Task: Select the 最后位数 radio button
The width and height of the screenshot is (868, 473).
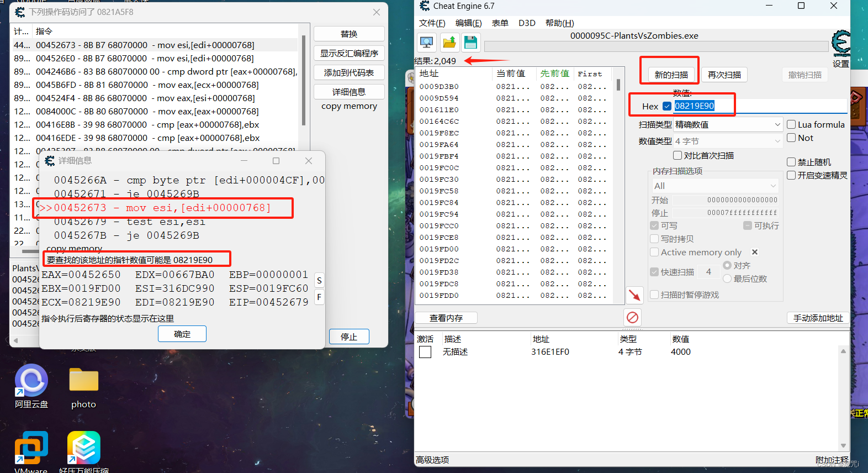Action: click(727, 278)
